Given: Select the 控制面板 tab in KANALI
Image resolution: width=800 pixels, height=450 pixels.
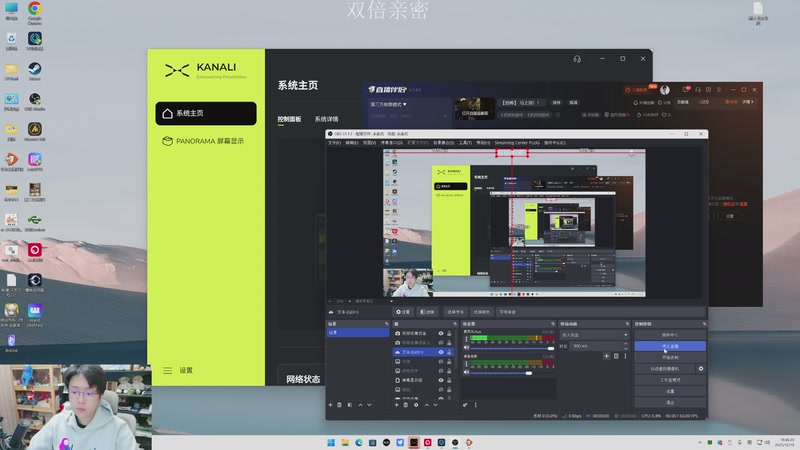Looking at the screenshot, I should point(289,119).
